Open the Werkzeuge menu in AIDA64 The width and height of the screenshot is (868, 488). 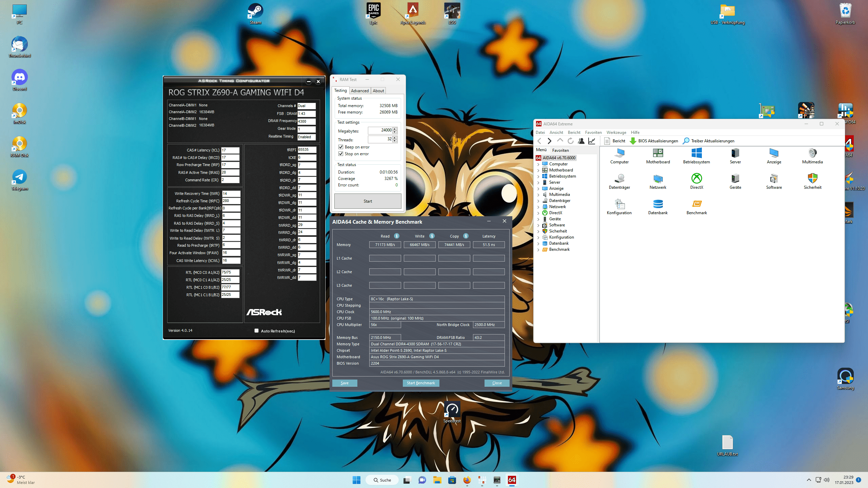pos(616,133)
